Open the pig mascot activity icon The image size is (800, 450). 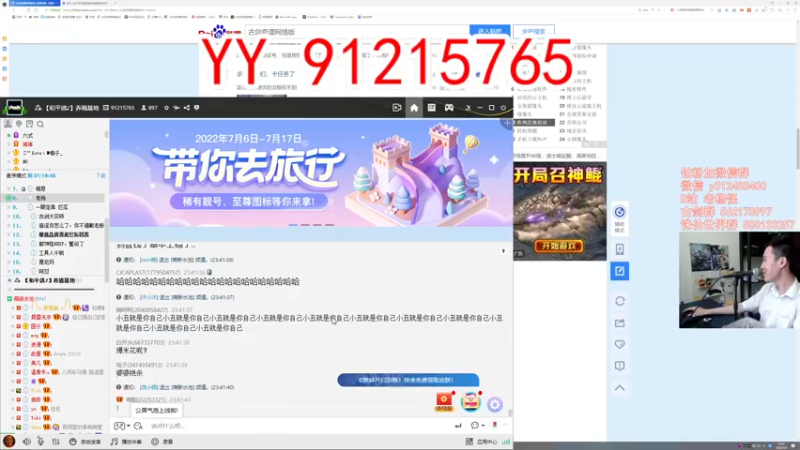(470, 402)
